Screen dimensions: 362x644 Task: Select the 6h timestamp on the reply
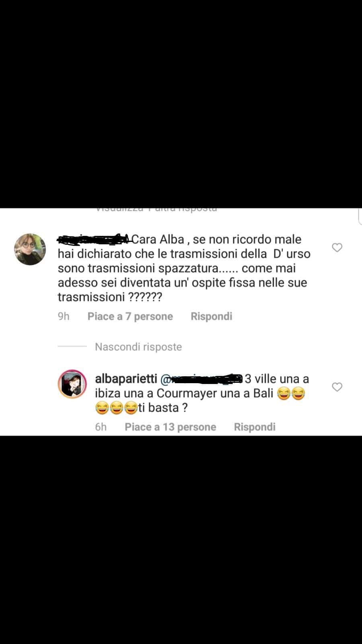101,427
